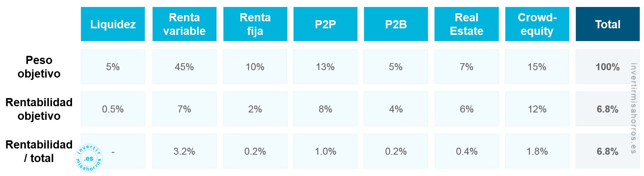Image resolution: width=644 pixels, height=176 pixels.
Task: Click the vertical invertirmisahorros.es watermark text
Action: tap(634, 108)
